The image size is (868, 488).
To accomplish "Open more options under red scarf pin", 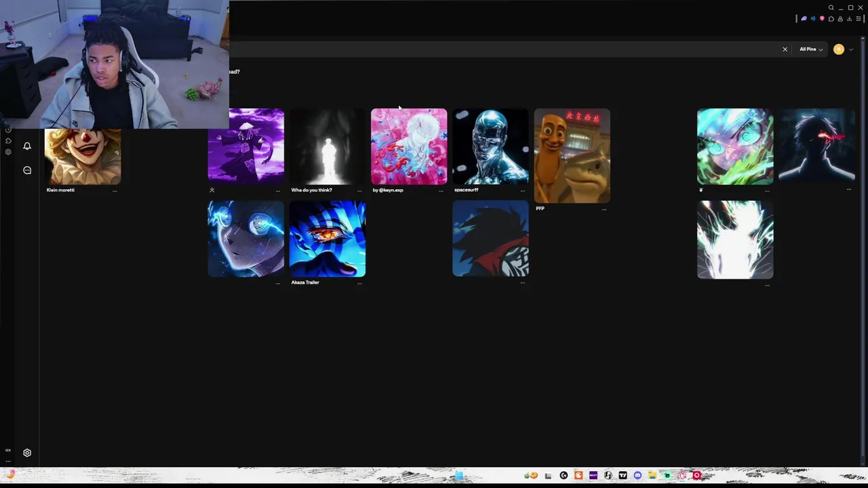I will pos(522,283).
